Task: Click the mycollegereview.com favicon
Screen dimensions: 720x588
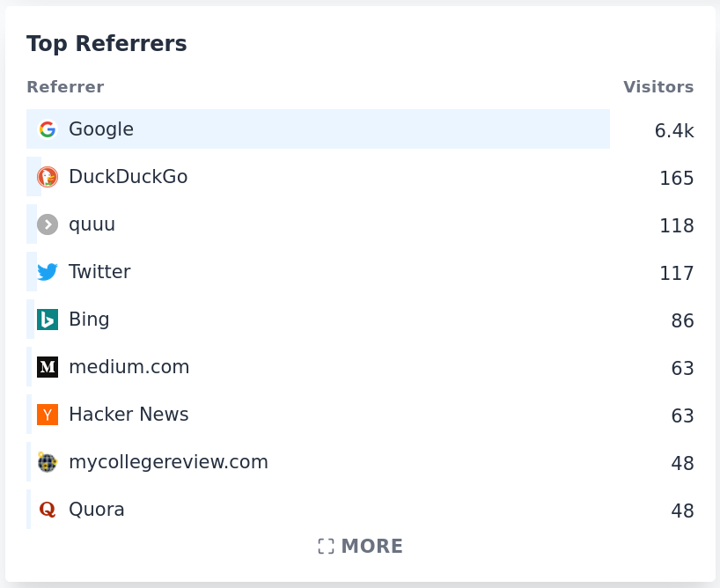Action: (48, 462)
